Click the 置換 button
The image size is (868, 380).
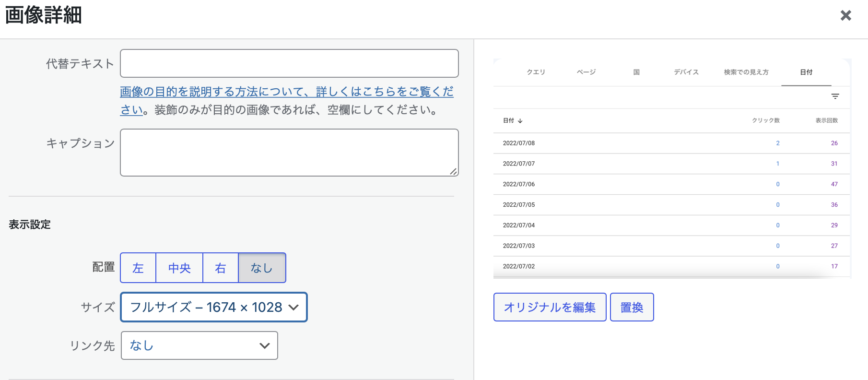[x=632, y=307]
